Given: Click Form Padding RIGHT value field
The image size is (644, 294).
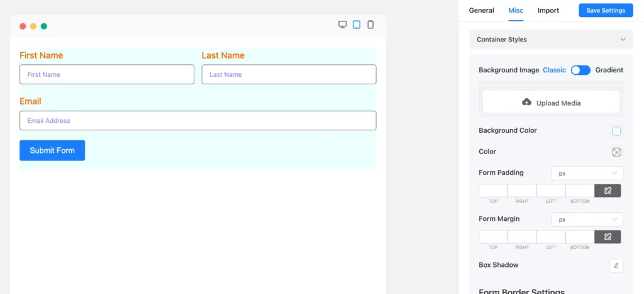Looking at the screenshot, I should point(522,190).
